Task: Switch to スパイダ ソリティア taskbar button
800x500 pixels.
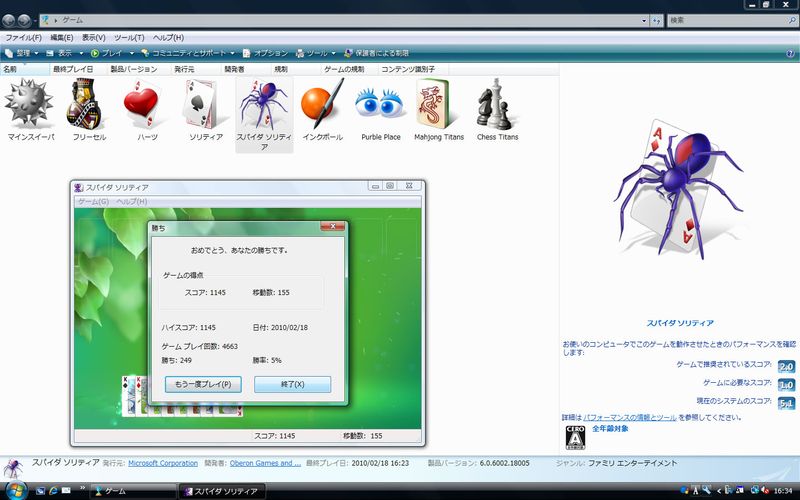Action: click(x=222, y=491)
